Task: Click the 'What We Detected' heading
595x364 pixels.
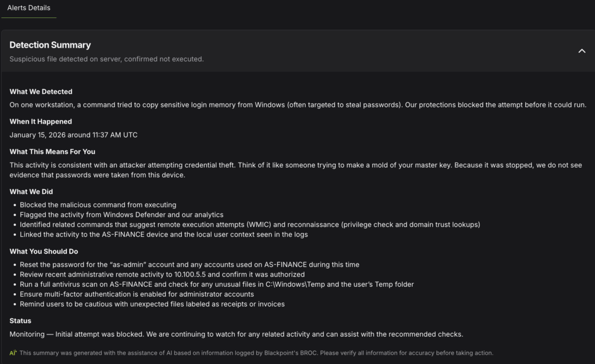Action: click(x=41, y=92)
